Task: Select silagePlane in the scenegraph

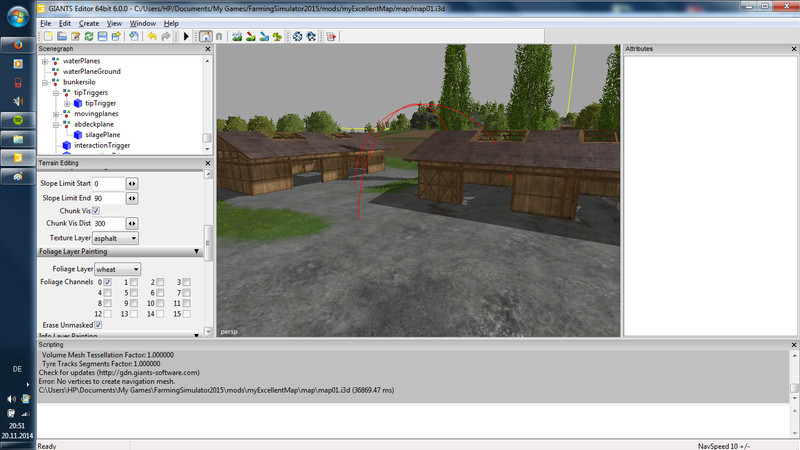Action: pos(103,135)
